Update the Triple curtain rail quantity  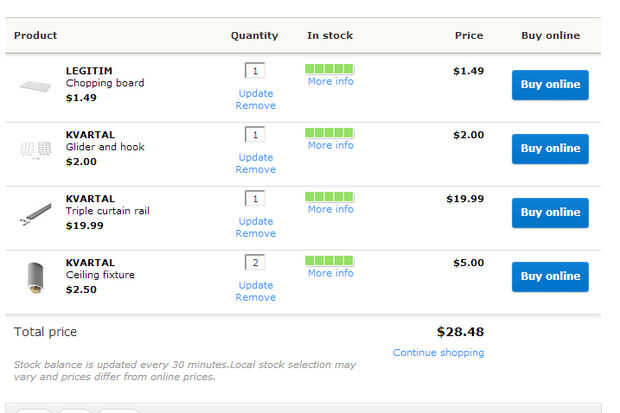pos(255,221)
